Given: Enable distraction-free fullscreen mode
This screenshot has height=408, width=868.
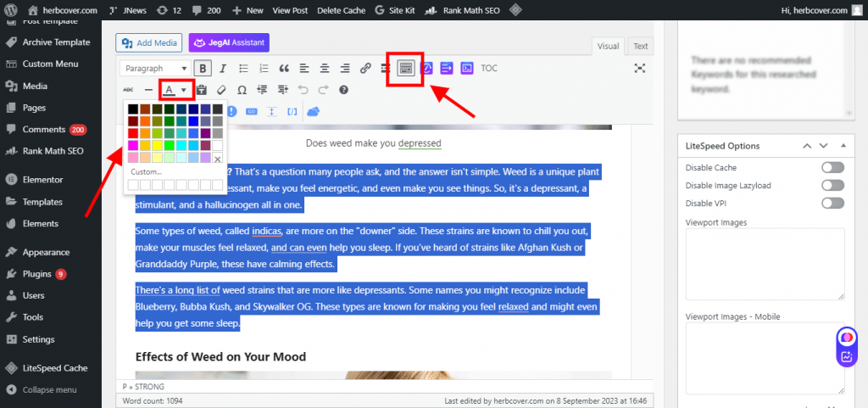Looking at the screenshot, I should coord(640,69).
